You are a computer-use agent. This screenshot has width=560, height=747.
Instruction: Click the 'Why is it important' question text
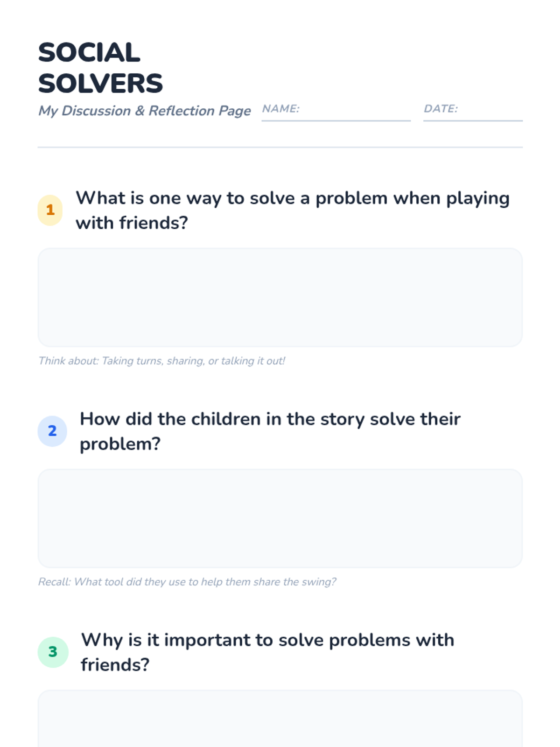pyautogui.click(x=267, y=652)
